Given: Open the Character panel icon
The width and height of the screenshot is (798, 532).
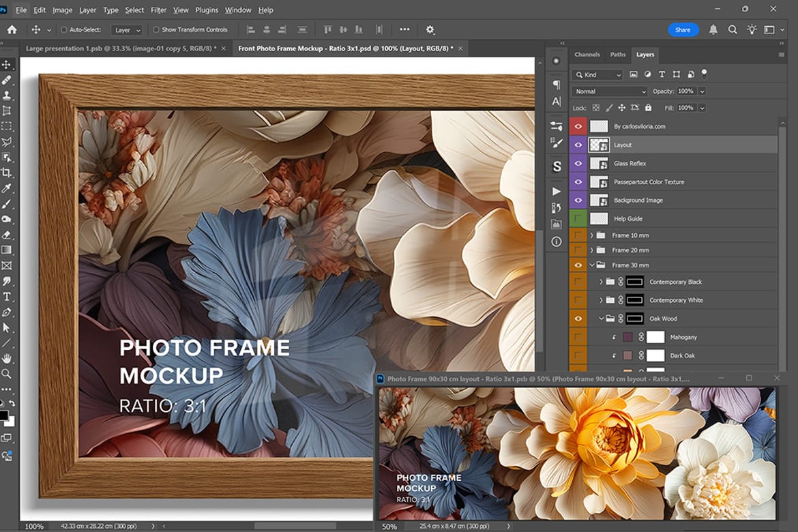Looking at the screenshot, I should pyautogui.click(x=557, y=102).
